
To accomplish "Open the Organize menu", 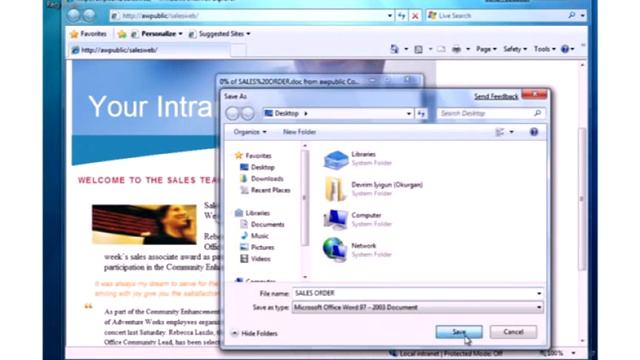I will click(250, 132).
